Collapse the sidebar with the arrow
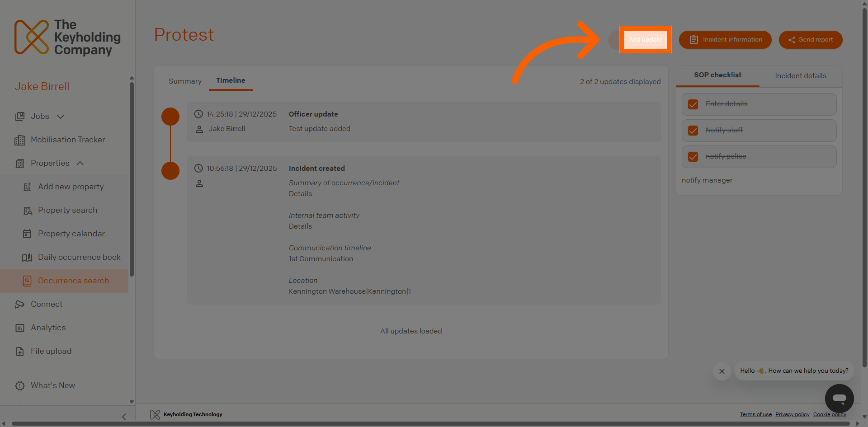868x427 pixels. pyautogui.click(x=124, y=417)
